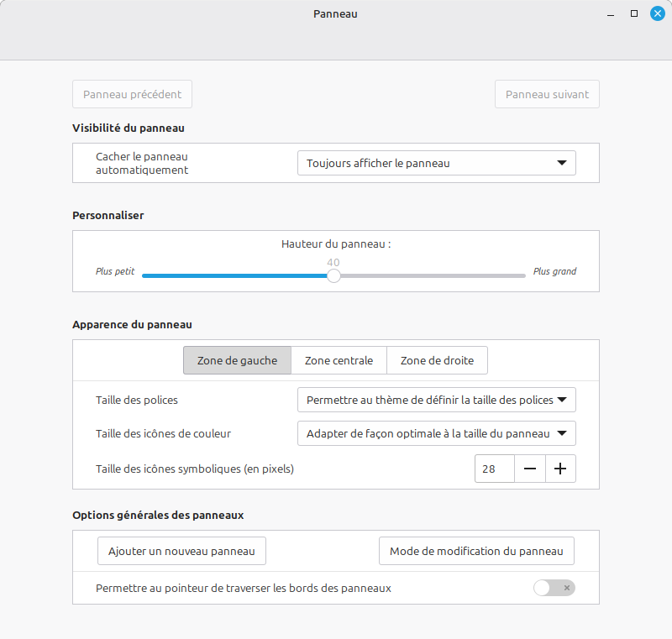
Task: Open the 'Cacher le panneau automatiquement' dropdown
Action: [x=437, y=163]
